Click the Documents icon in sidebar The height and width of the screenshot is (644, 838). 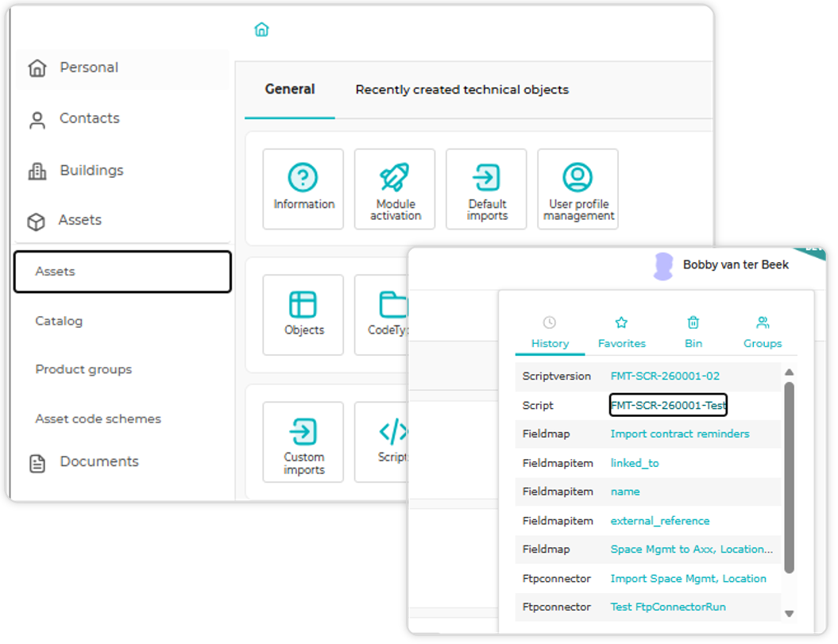tap(37, 463)
